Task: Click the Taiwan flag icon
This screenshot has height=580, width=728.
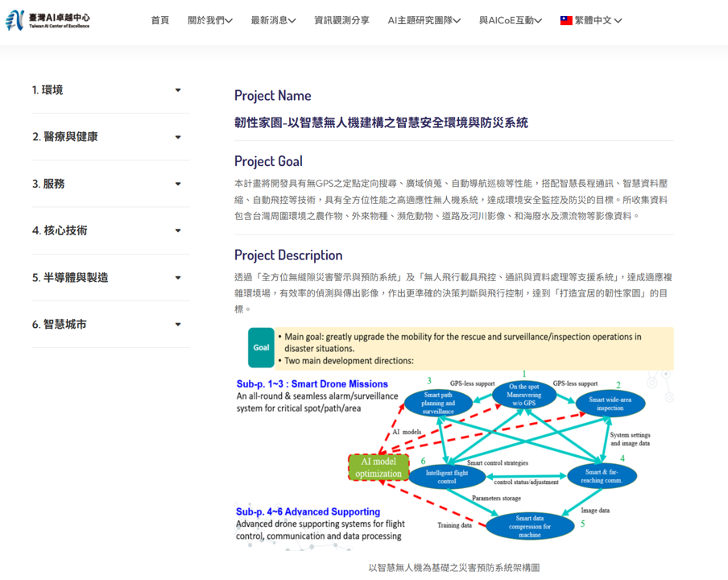Action: coord(566,20)
